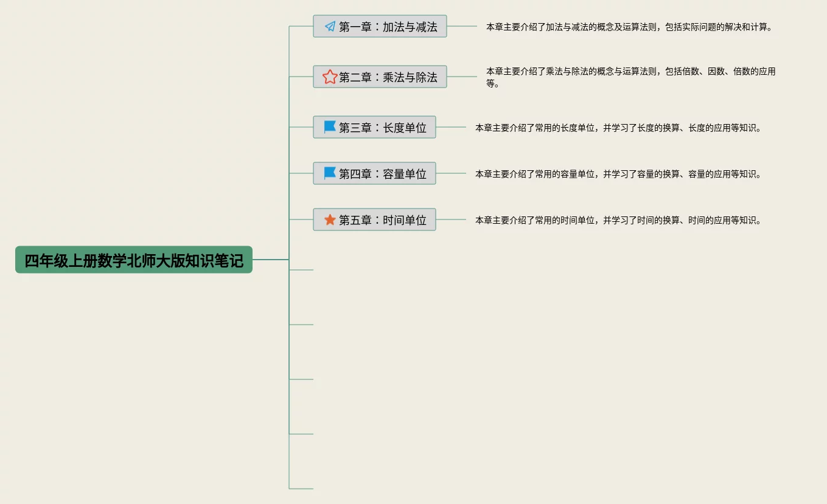Click the description about 容量的换算
The height and width of the screenshot is (504, 827).
coord(618,174)
